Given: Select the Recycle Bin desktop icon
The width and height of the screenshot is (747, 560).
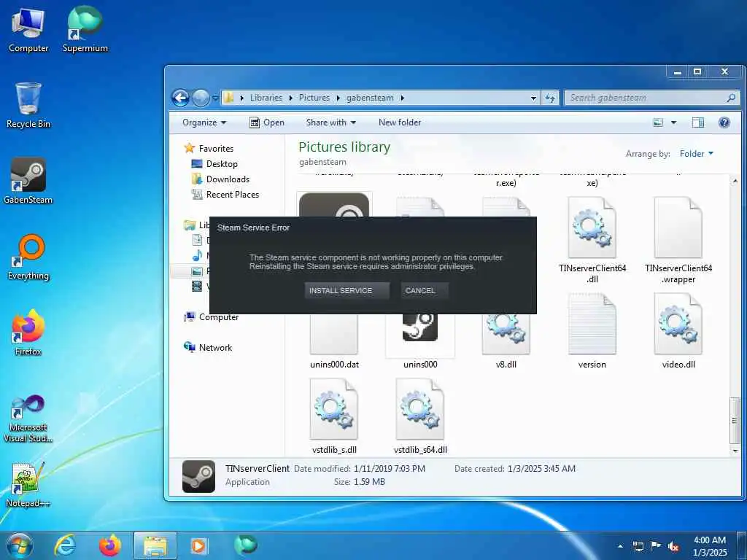Looking at the screenshot, I should (x=28, y=105).
